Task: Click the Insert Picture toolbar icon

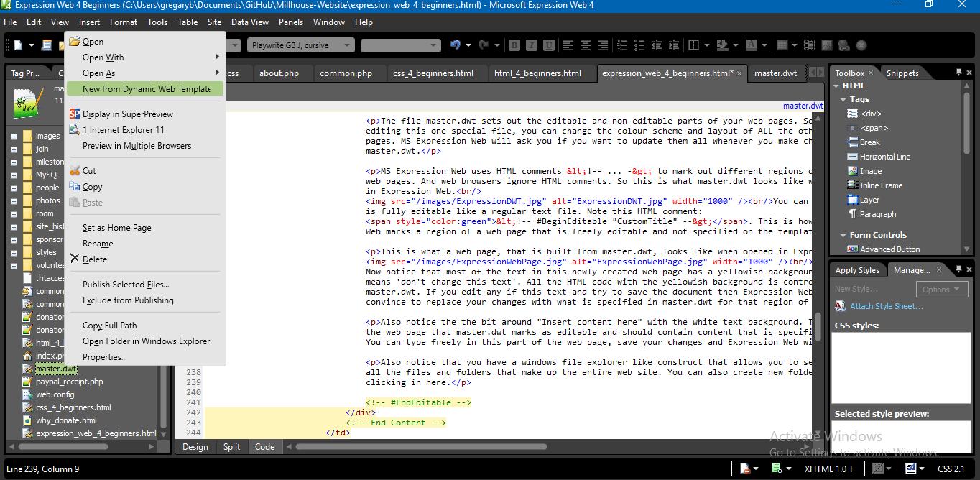Action: [827, 45]
